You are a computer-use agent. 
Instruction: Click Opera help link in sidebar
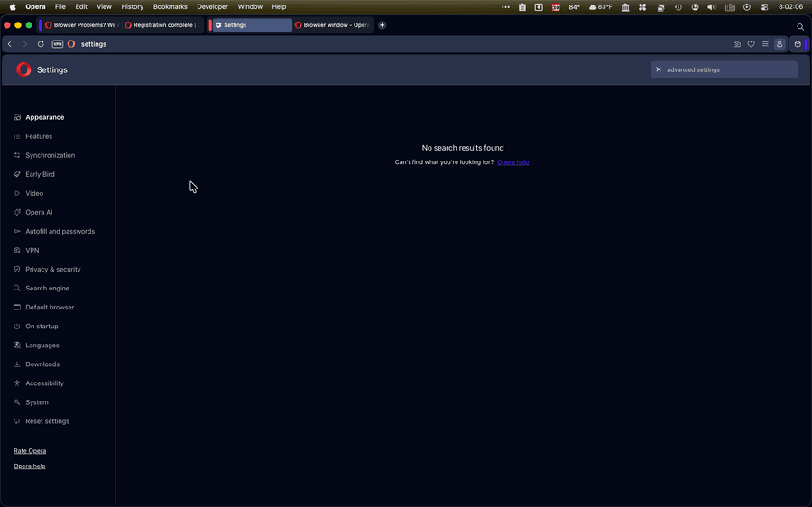[x=30, y=466]
